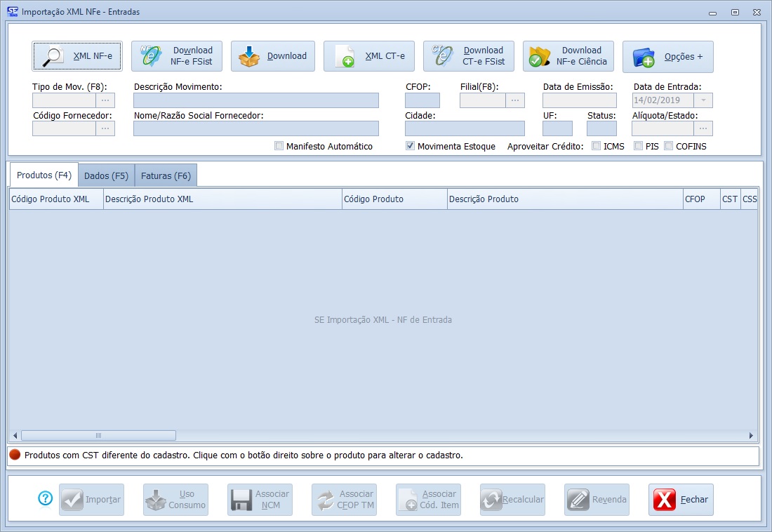Expand the Data de Entrada date dropdown
This screenshot has width=772, height=532.
pyautogui.click(x=703, y=100)
